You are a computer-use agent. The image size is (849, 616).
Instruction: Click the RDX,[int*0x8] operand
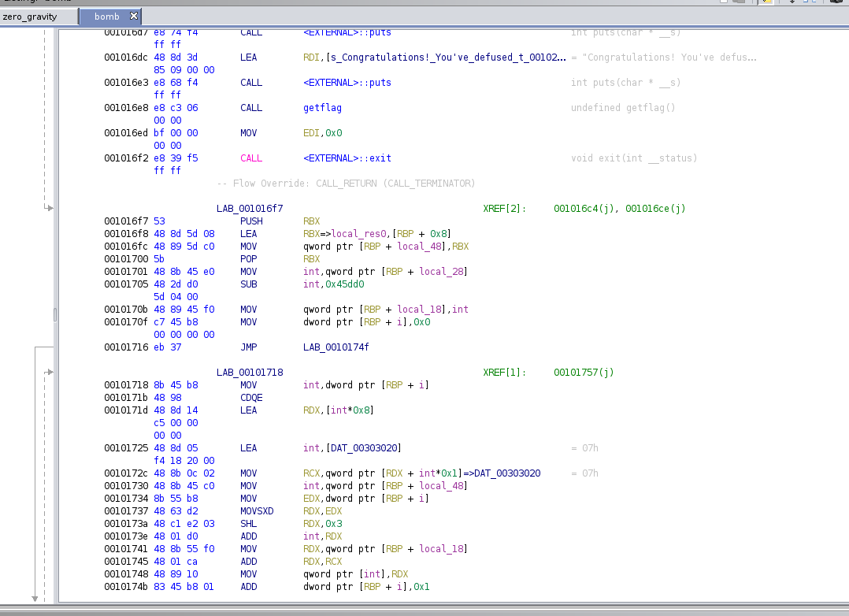pos(339,410)
